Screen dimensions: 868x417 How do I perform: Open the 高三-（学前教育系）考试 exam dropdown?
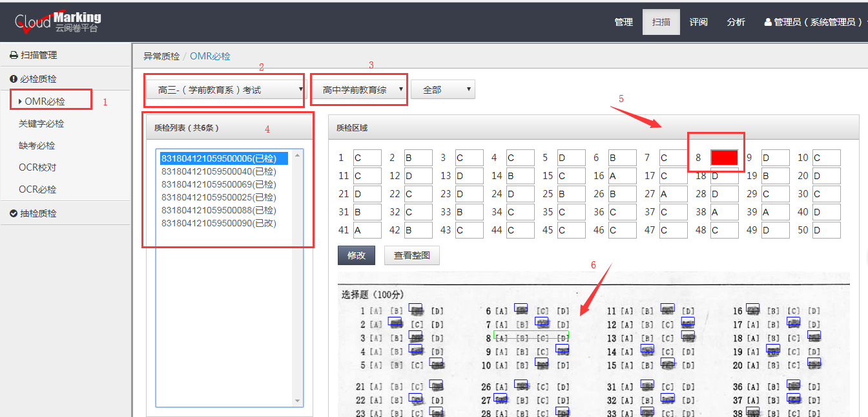tap(225, 90)
